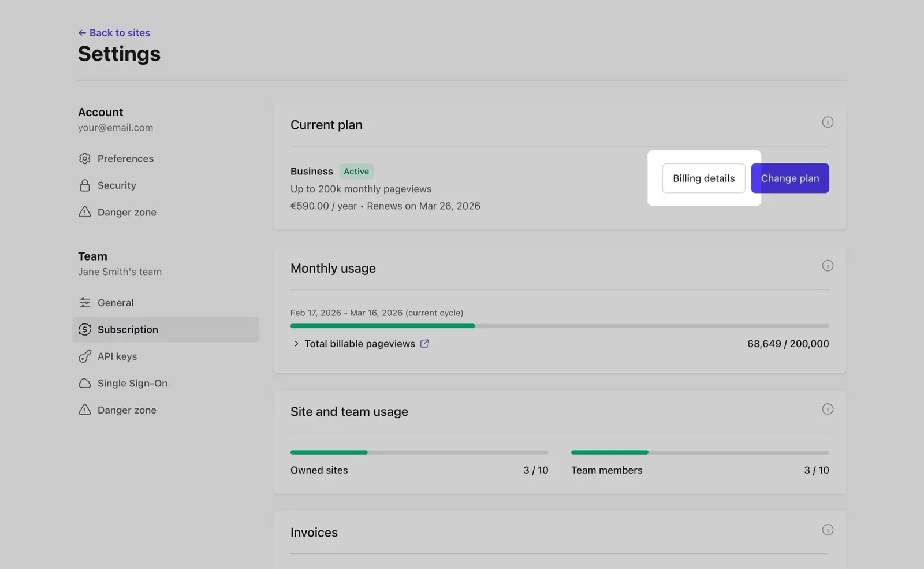Click the Invoices info icon

tap(828, 529)
